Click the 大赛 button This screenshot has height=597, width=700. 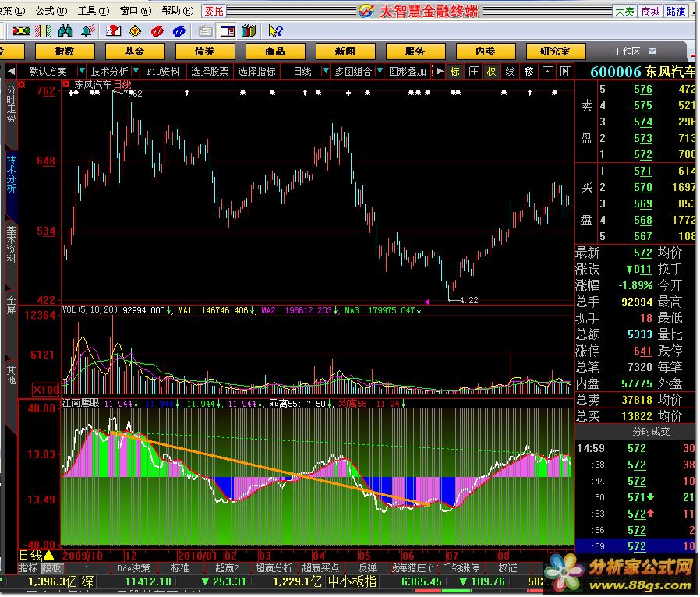[x=624, y=11]
